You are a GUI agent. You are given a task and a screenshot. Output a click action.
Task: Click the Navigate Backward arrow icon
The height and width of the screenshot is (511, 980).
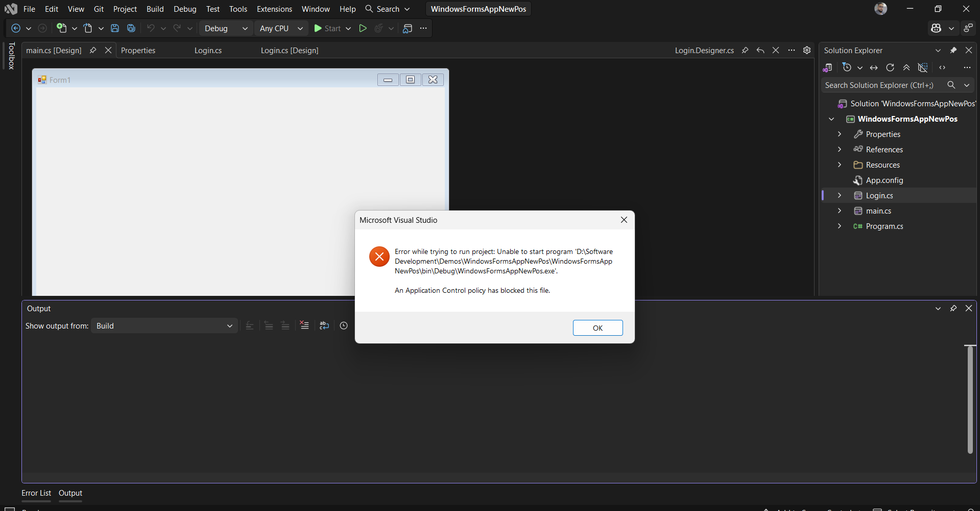click(x=16, y=29)
